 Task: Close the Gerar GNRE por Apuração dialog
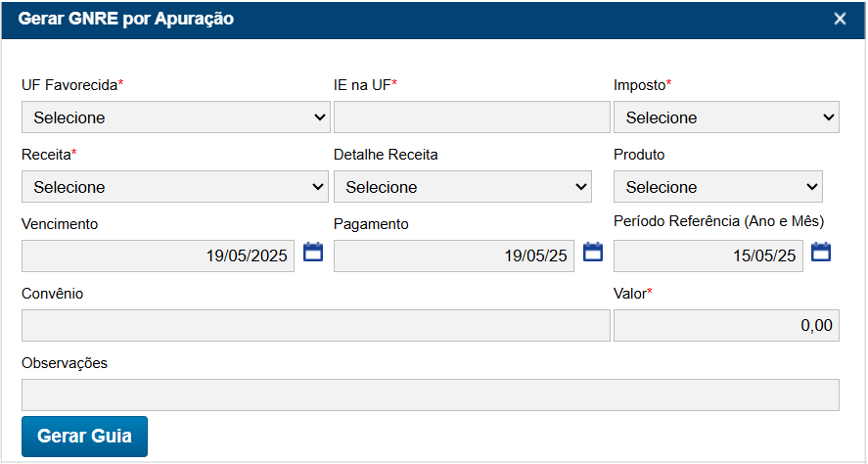(840, 19)
